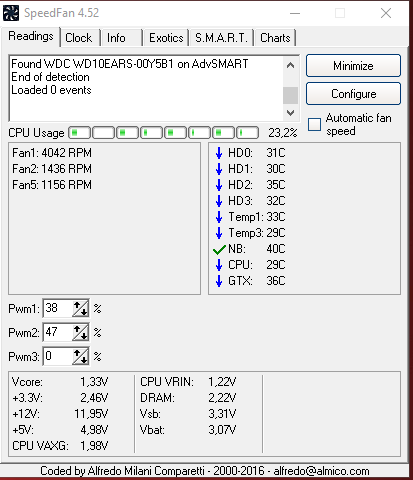Close the SpeedFan window
Image resolution: width=413 pixels, height=480 pixels.
[x=386, y=13]
